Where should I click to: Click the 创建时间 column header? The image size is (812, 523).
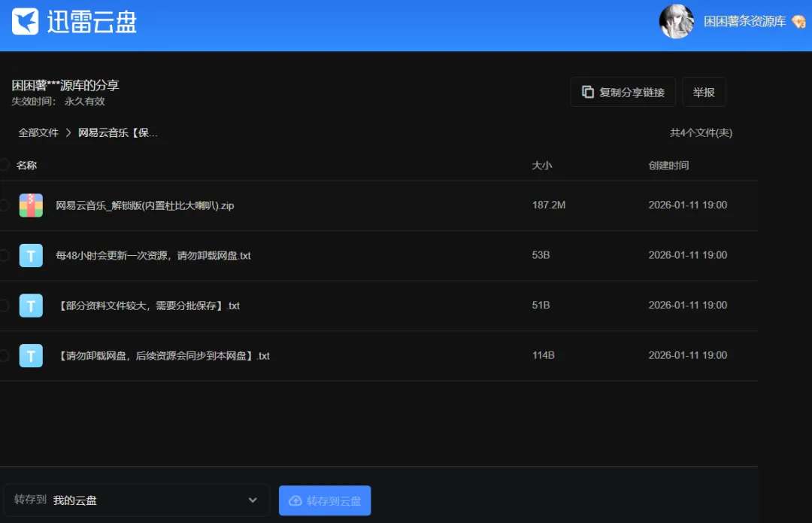(x=668, y=166)
